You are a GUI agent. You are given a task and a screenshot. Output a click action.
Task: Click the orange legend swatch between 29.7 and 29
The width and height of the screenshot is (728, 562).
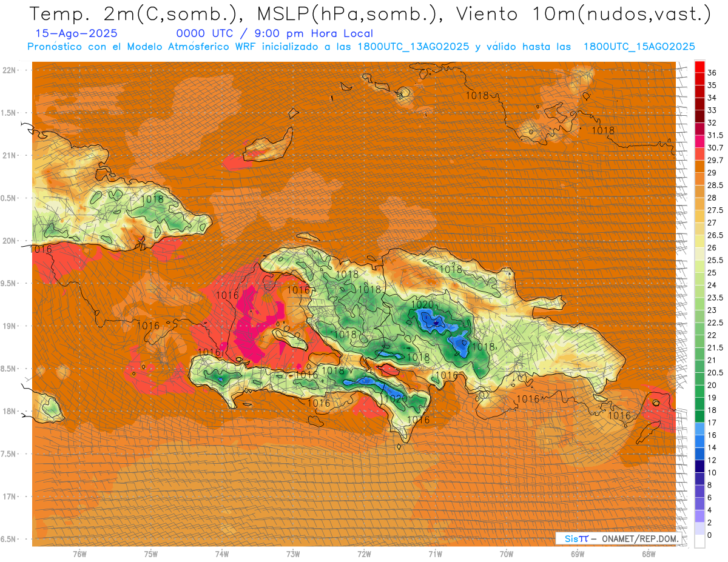pyautogui.click(x=699, y=167)
